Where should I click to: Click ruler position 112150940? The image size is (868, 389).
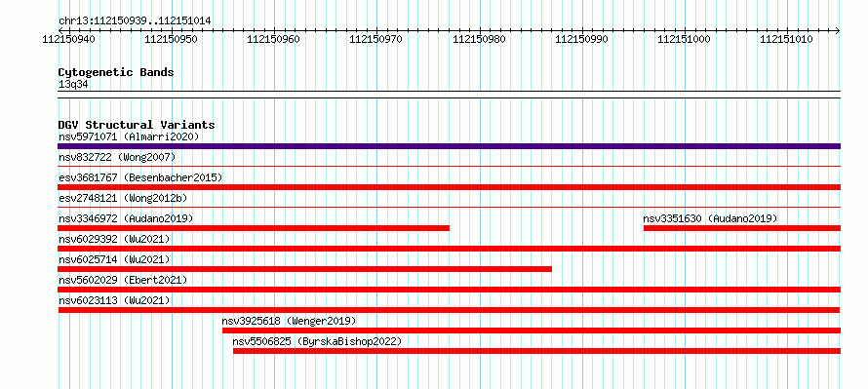pos(68,39)
